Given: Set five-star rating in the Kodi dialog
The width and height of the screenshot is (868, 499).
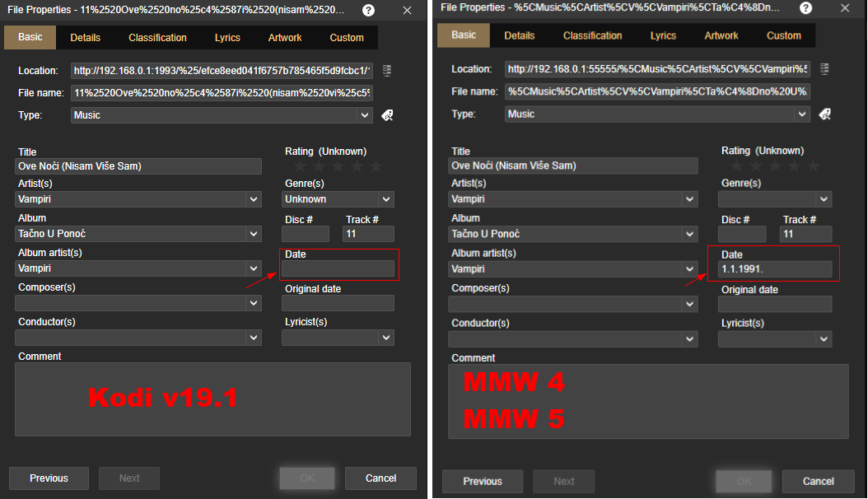Looking at the screenshot, I should (376, 166).
